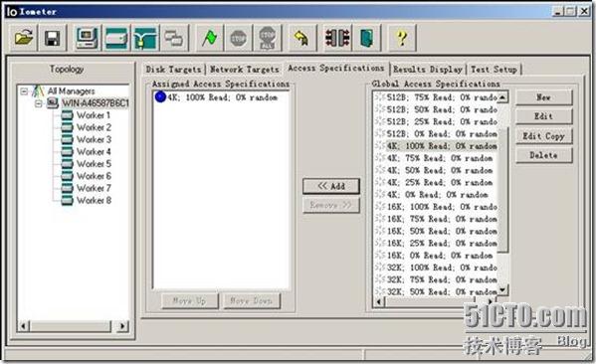This screenshot has height=364, width=596.
Task: Click global specs list scroll up arrow
Action: click(x=502, y=97)
